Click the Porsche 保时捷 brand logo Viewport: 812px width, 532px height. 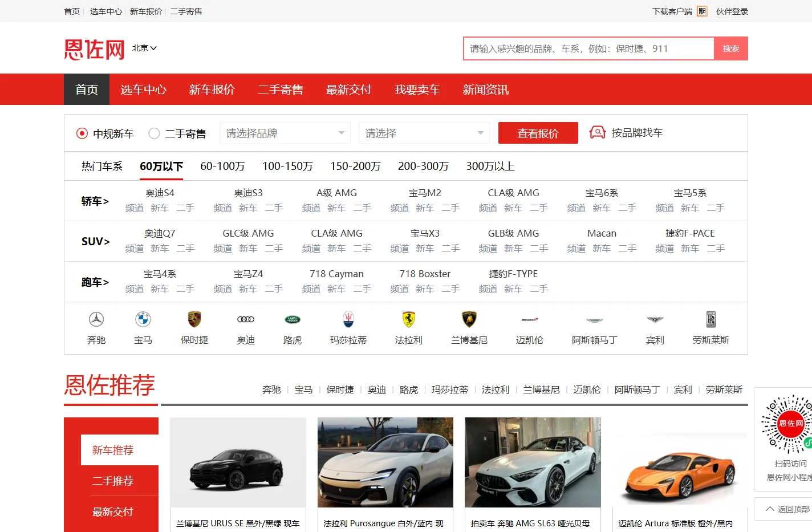coord(194,319)
